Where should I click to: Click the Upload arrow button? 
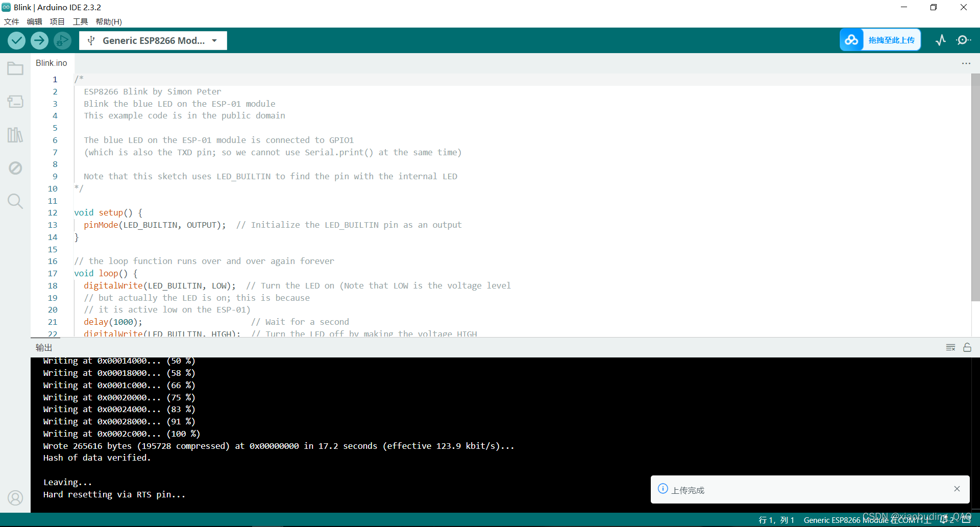[x=39, y=40]
